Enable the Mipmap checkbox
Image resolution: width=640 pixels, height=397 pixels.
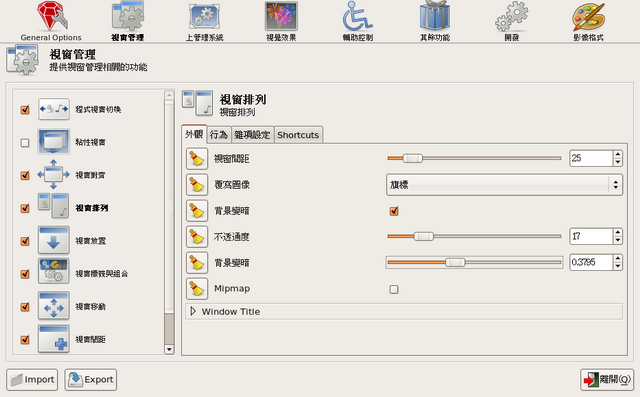point(394,289)
